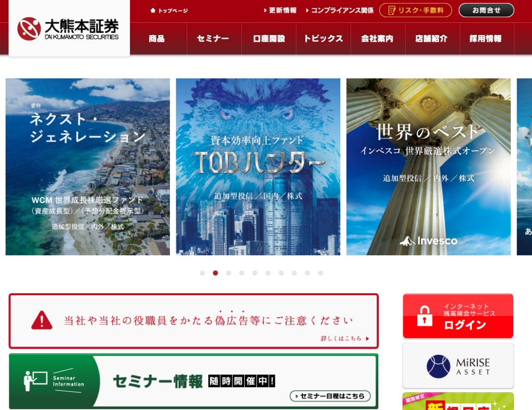Select the 口座開設 menu item
The width and height of the screenshot is (532, 410).
[x=269, y=38]
